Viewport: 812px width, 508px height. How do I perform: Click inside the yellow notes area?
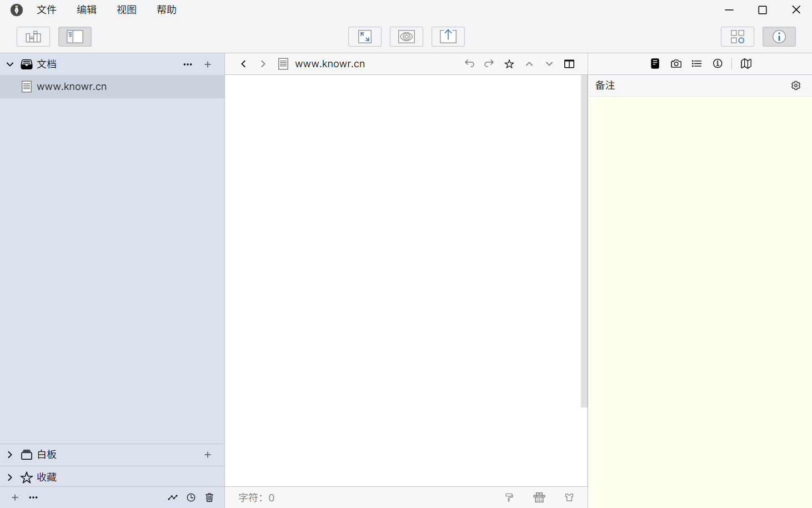pos(700,302)
